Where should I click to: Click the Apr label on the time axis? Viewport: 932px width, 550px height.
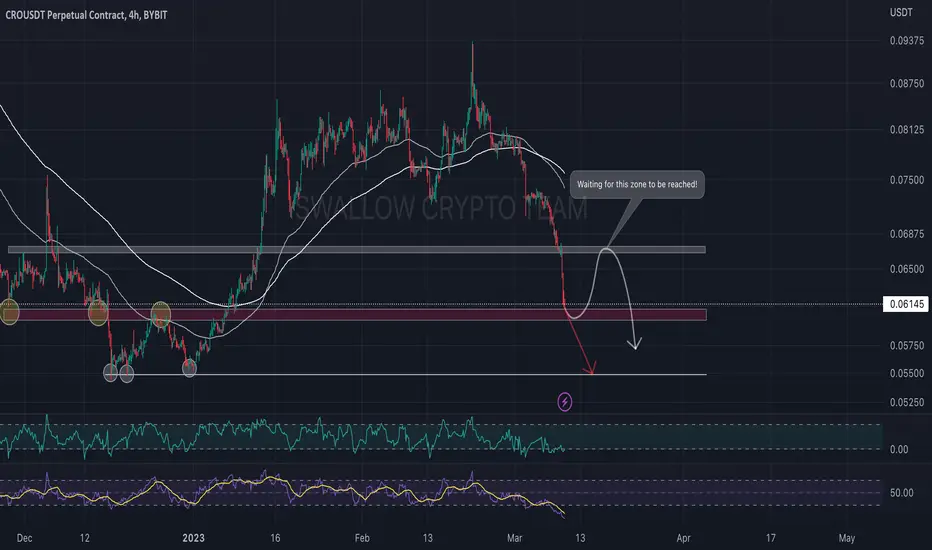coord(684,538)
